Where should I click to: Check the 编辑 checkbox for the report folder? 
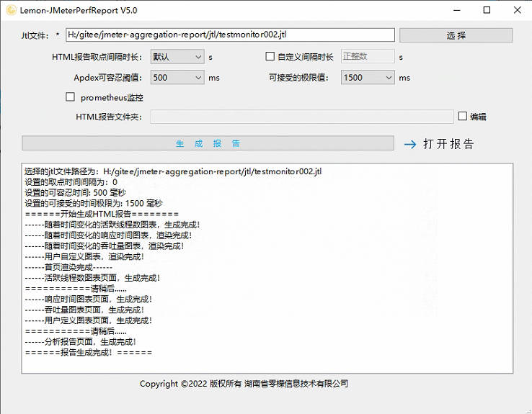coord(463,116)
